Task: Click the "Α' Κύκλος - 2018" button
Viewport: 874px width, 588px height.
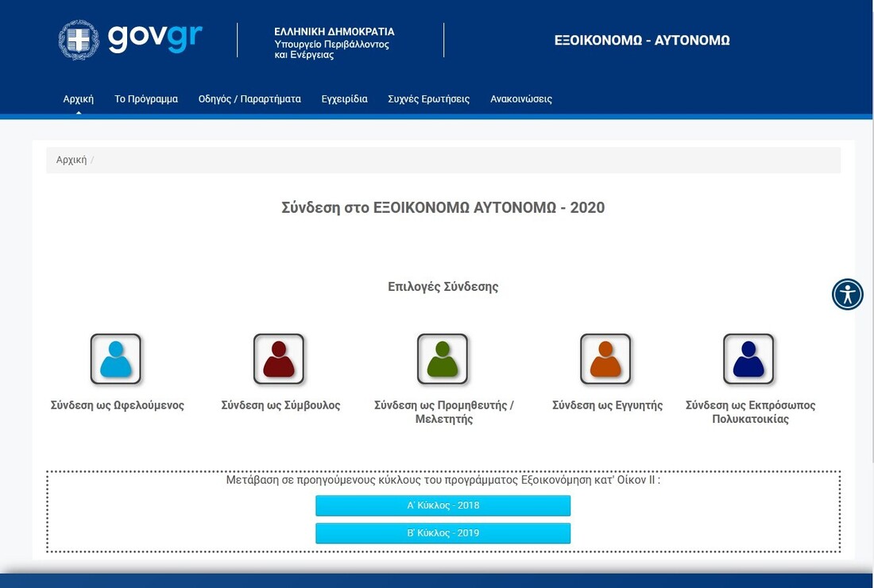Action: pyautogui.click(x=443, y=505)
